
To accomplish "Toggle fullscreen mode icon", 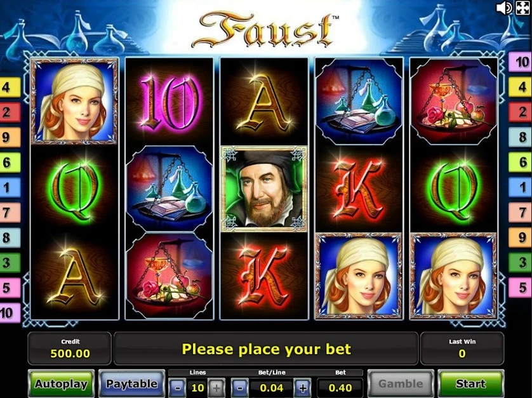I will [x=522, y=8].
